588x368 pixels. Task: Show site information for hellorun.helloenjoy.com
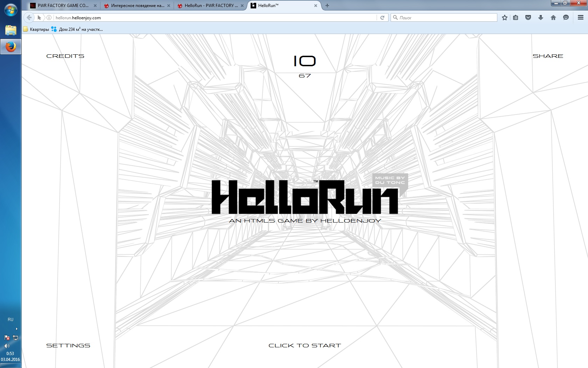click(49, 18)
